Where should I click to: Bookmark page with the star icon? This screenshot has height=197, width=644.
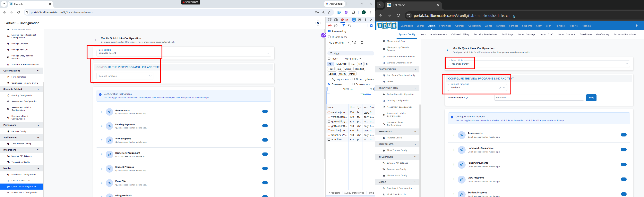pyautogui.click(x=329, y=12)
